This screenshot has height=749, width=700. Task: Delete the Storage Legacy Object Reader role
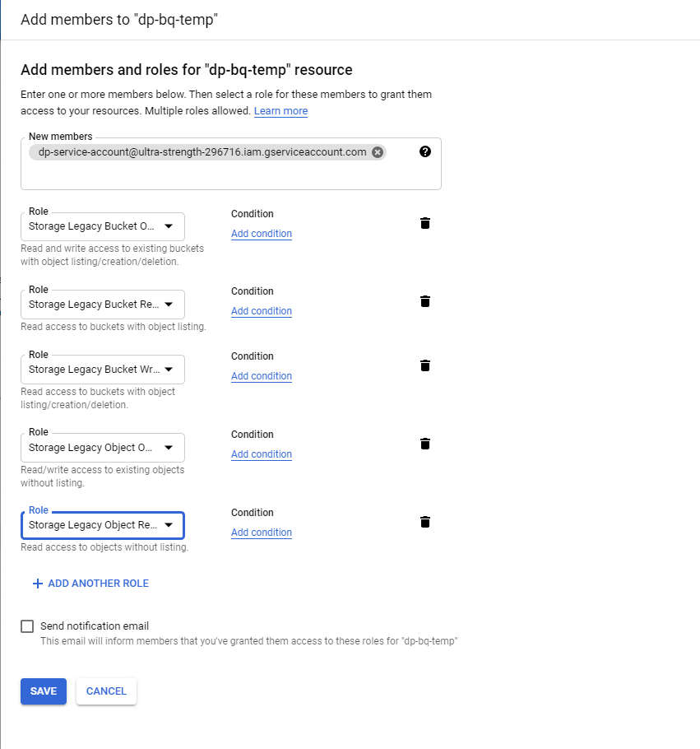pos(425,522)
